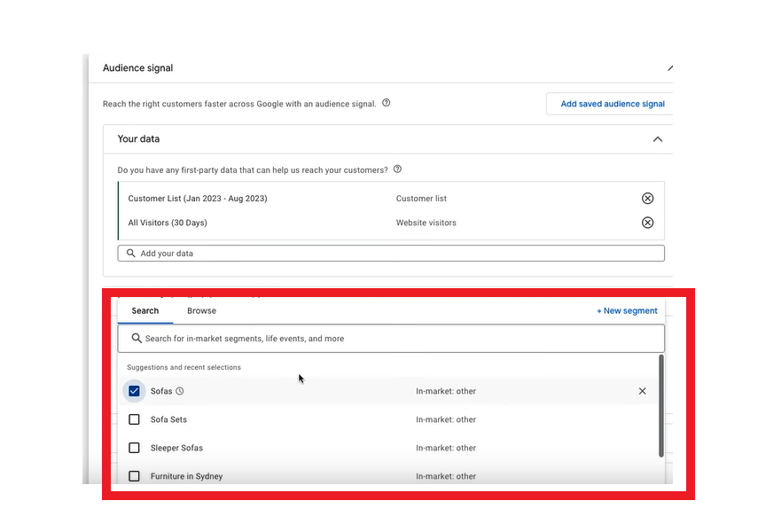758x532 pixels.
Task: Remove the Customer List data entry
Action: click(647, 199)
